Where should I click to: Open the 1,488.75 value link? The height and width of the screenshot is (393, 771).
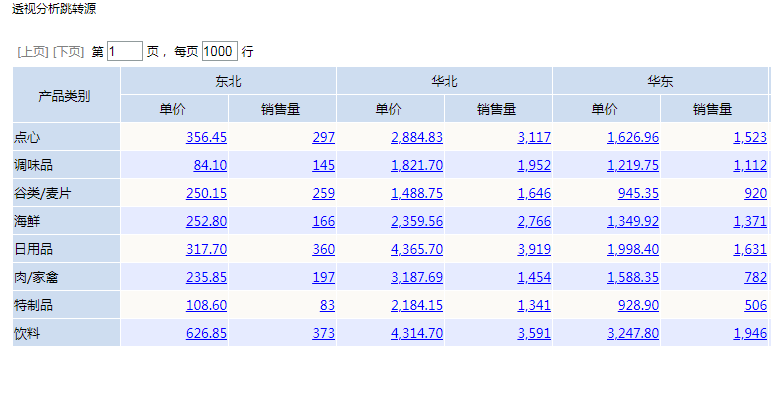click(x=417, y=193)
